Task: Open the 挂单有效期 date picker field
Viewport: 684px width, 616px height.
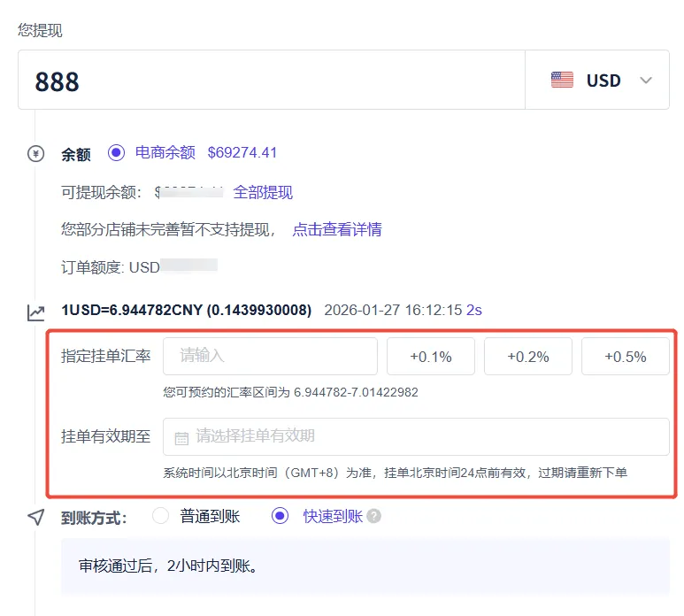Action: pyautogui.click(x=416, y=436)
